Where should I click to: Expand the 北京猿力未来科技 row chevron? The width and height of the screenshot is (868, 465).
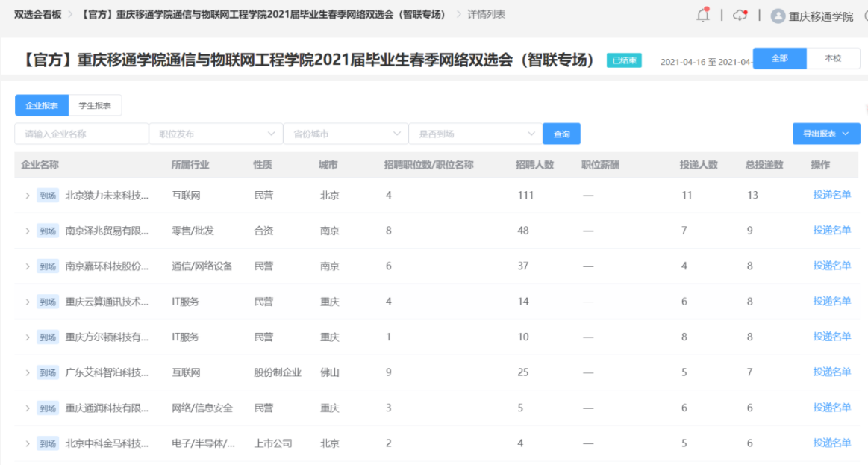tap(28, 196)
